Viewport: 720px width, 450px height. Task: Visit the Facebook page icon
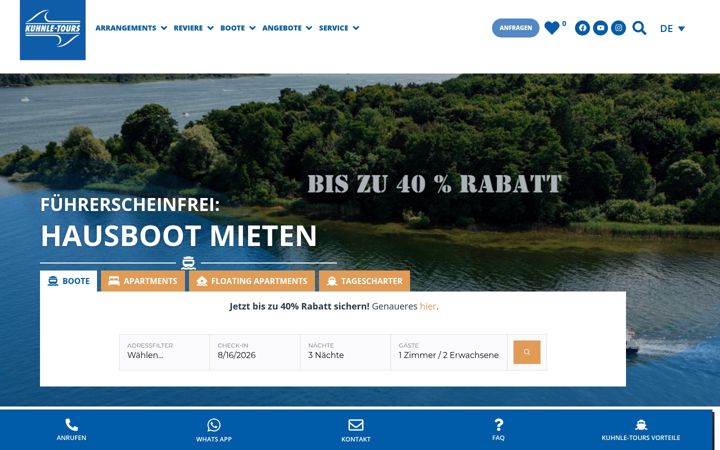582,28
